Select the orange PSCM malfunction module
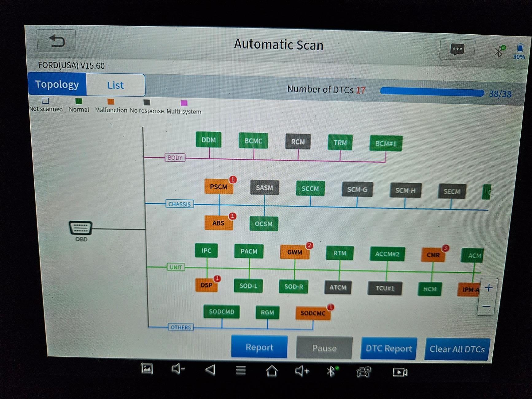The height and width of the screenshot is (399, 532). pos(219,187)
